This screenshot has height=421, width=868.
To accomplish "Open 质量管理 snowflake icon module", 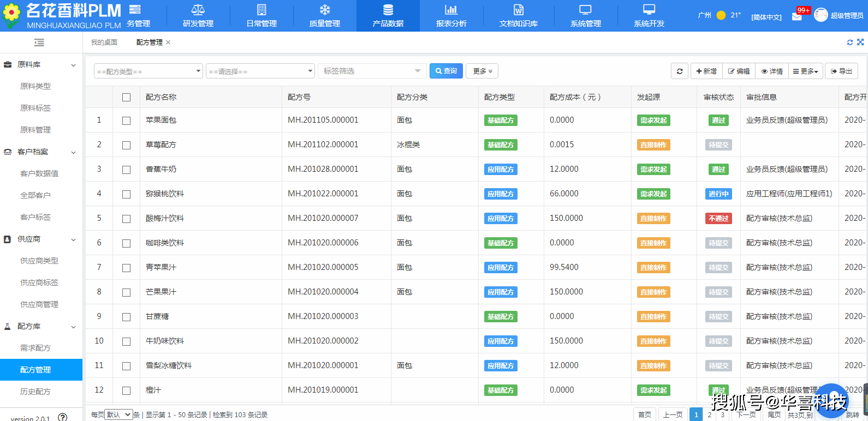I will (325, 16).
